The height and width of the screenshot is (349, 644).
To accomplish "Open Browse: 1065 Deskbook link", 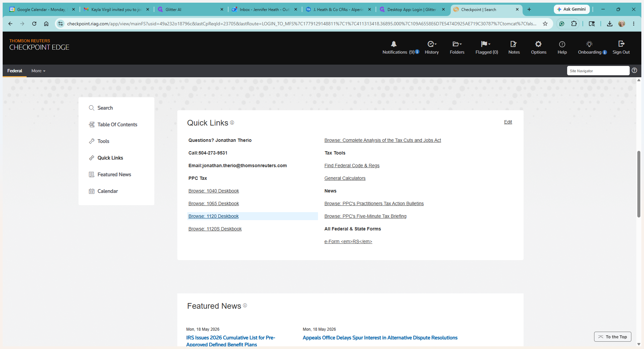I will (x=214, y=203).
